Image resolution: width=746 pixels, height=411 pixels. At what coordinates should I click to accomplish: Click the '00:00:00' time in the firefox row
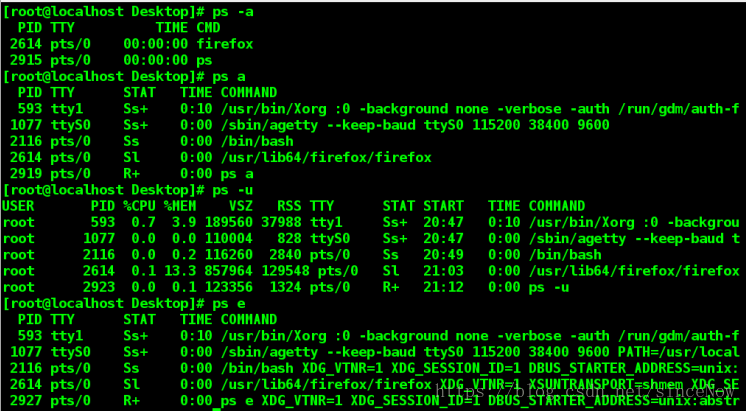click(156, 44)
